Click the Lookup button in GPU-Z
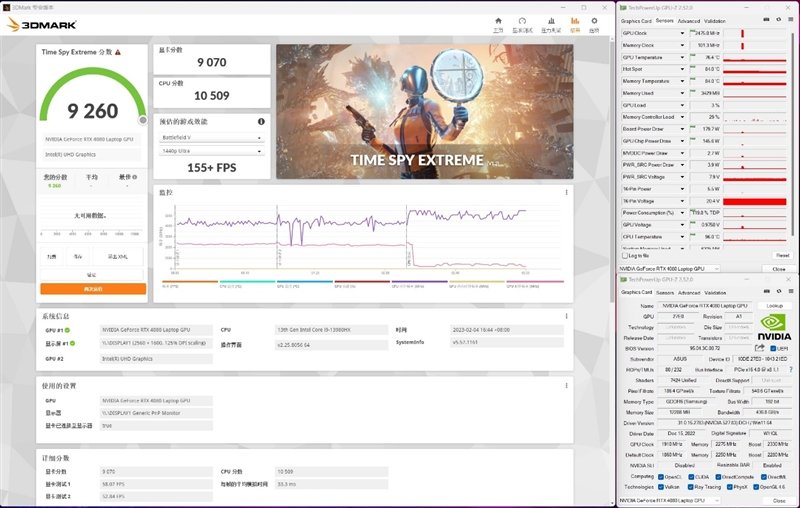 coord(774,304)
